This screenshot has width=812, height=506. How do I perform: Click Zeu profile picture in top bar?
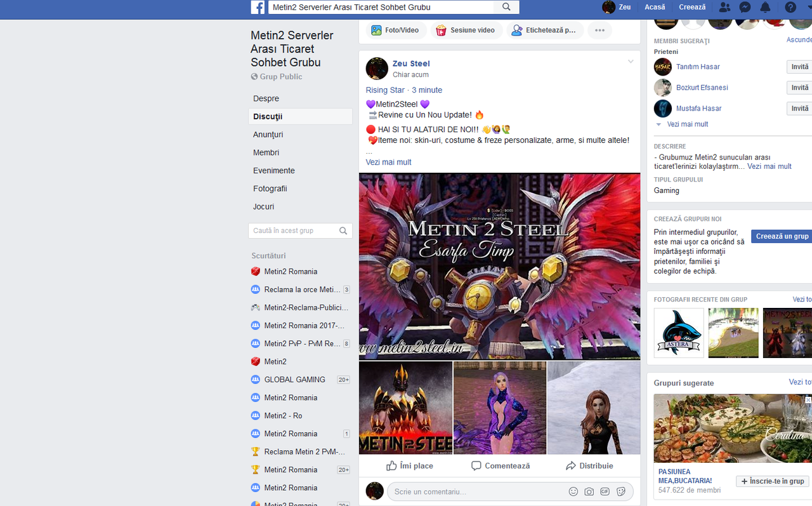pos(608,7)
